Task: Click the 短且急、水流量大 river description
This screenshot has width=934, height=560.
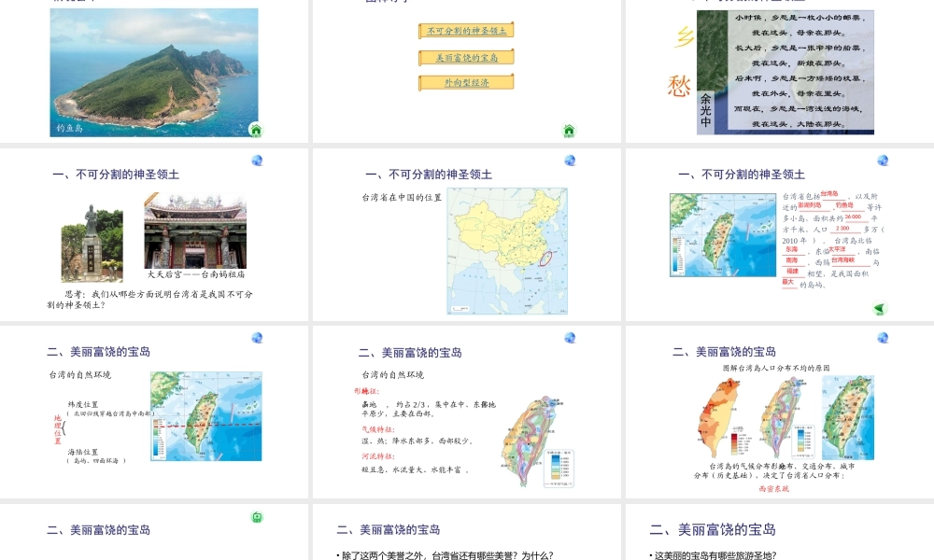Action: point(416,469)
